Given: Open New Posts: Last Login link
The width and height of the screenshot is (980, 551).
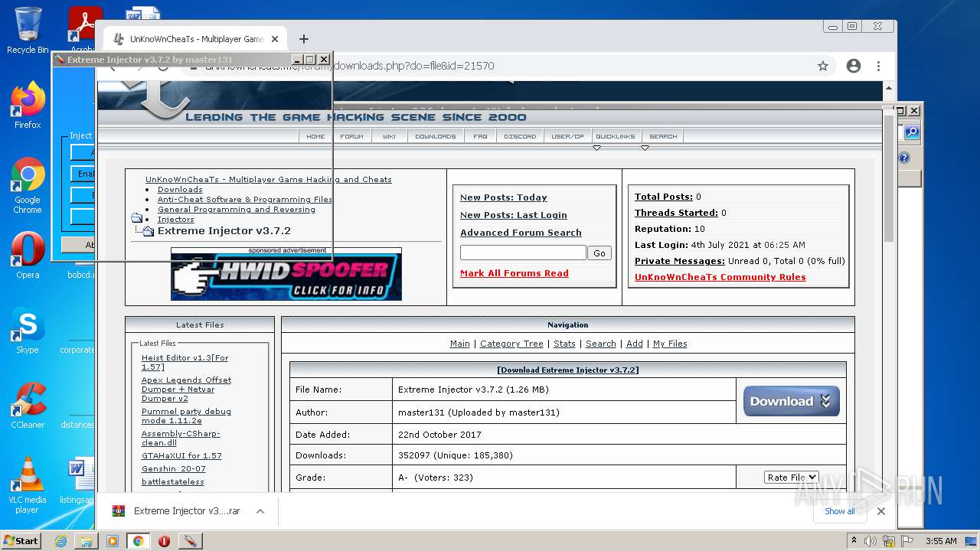Looking at the screenshot, I should point(513,215).
